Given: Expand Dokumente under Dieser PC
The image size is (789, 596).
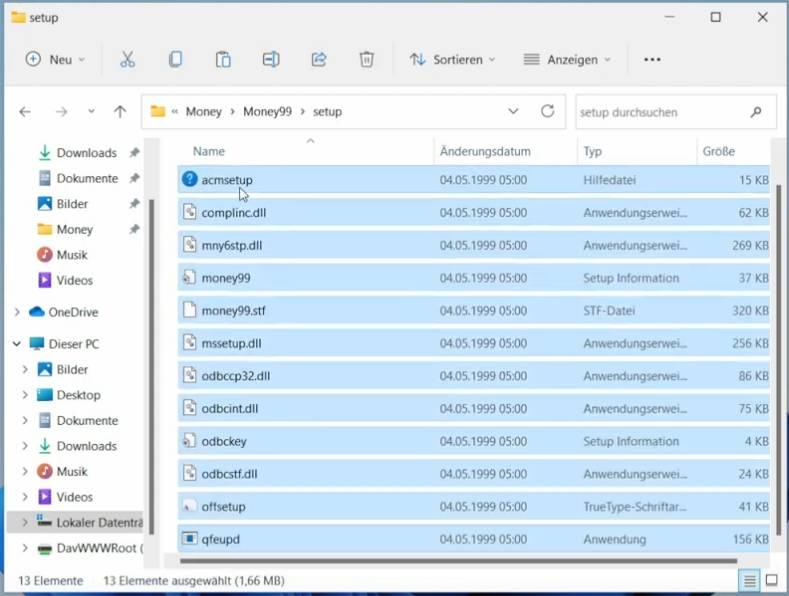Looking at the screenshot, I should point(25,420).
